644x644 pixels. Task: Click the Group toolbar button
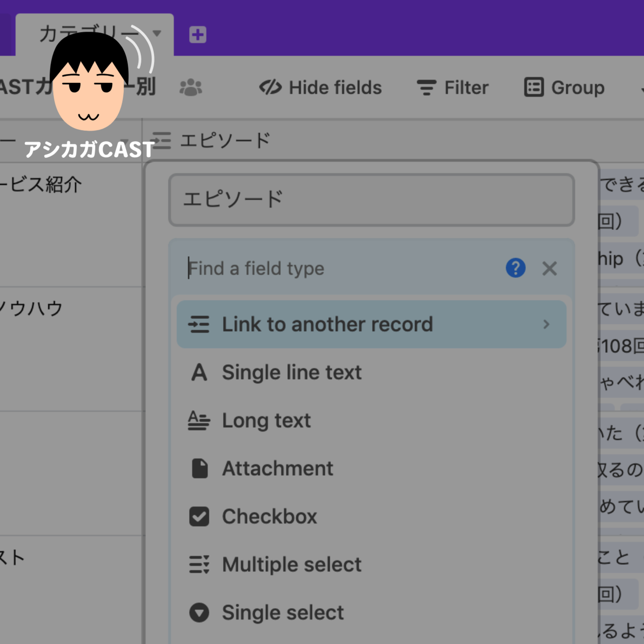click(x=564, y=88)
